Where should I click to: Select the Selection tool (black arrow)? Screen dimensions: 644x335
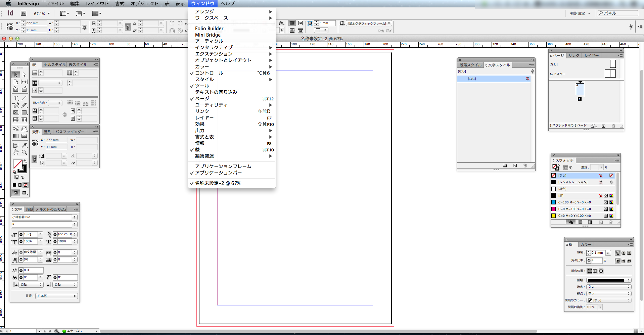16,75
